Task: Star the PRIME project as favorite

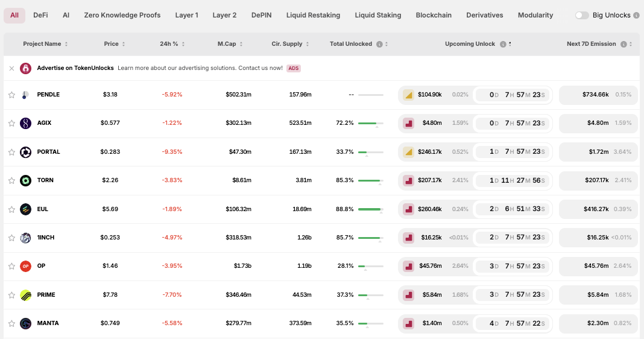Action: (x=11, y=295)
